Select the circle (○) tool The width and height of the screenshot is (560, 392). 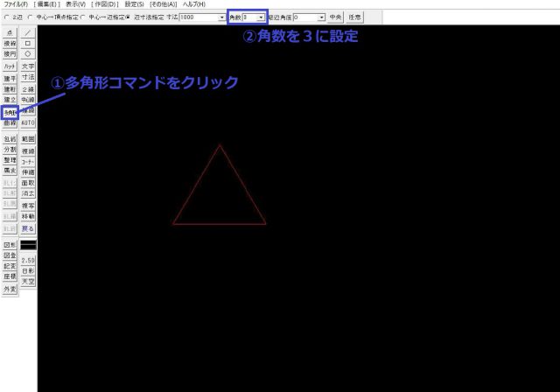point(27,53)
